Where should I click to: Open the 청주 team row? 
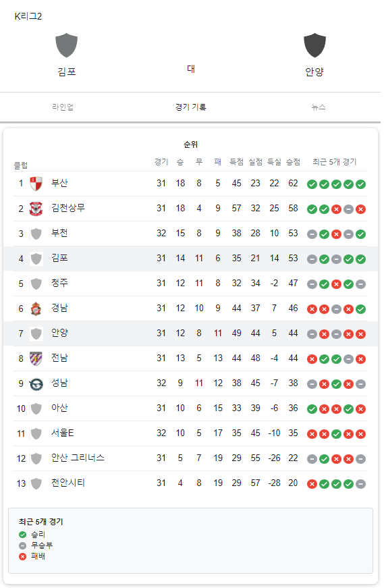pos(190,284)
